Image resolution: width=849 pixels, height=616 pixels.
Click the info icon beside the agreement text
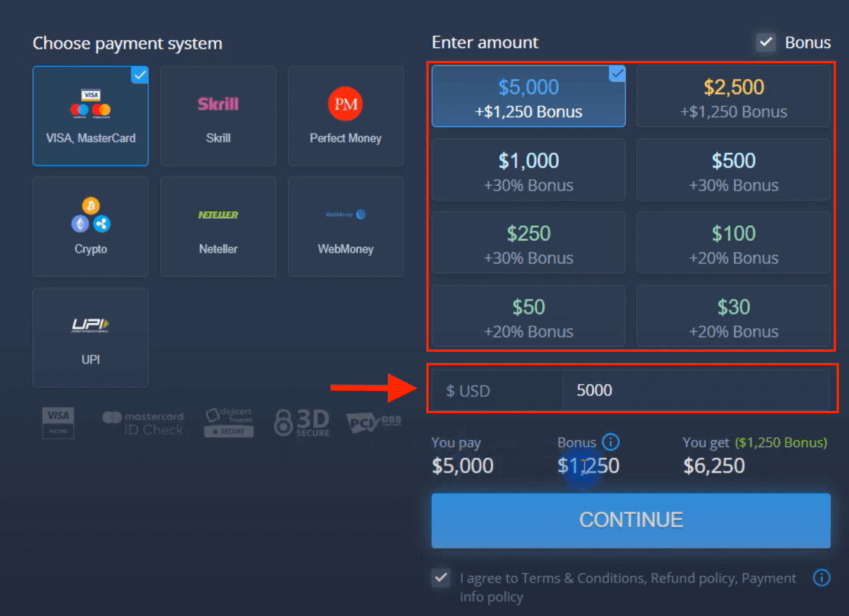pyautogui.click(x=822, y=578)
